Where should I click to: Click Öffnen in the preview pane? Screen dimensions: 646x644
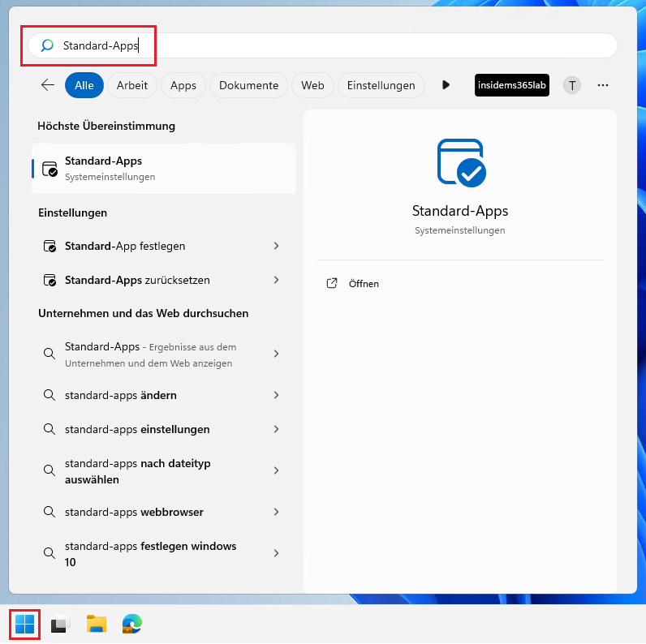pyautogui.click(x=363, y=284)
